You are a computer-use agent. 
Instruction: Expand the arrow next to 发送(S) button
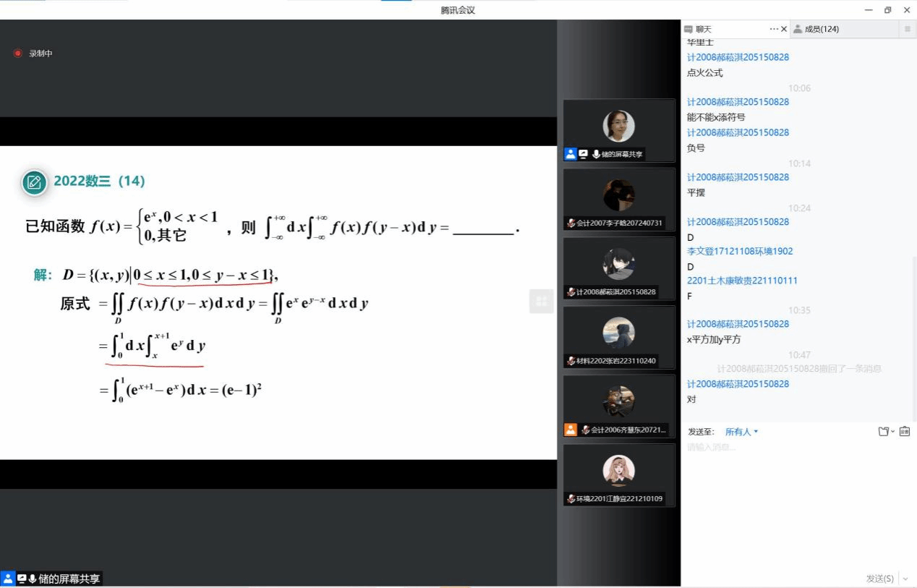pyautogui.click(x=905, y=579)
